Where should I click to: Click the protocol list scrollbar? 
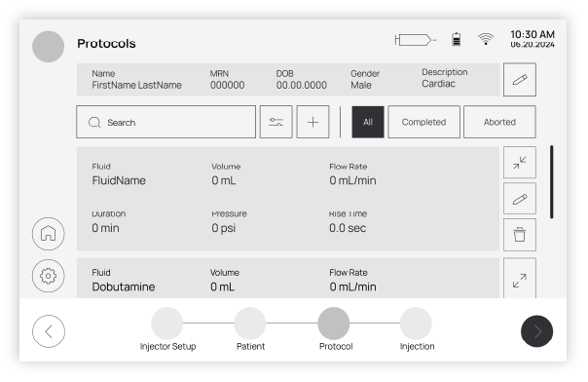552,182
